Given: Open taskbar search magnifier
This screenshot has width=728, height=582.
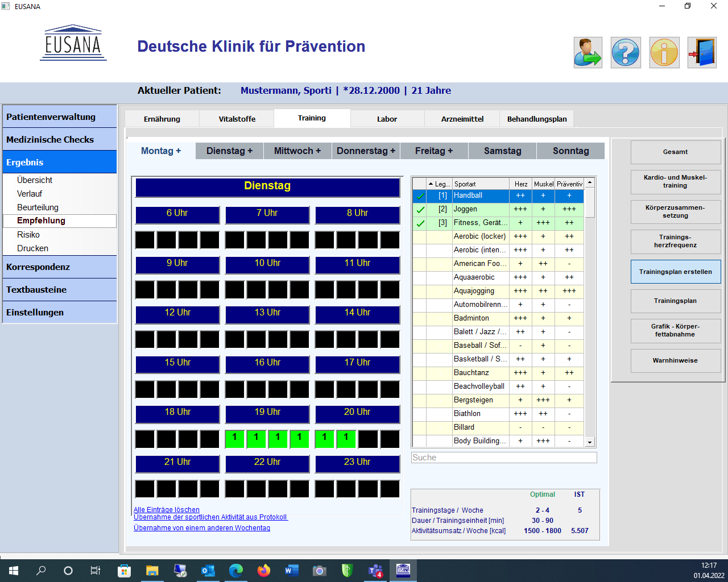Looking at the screenshot, I should [41, 571].
